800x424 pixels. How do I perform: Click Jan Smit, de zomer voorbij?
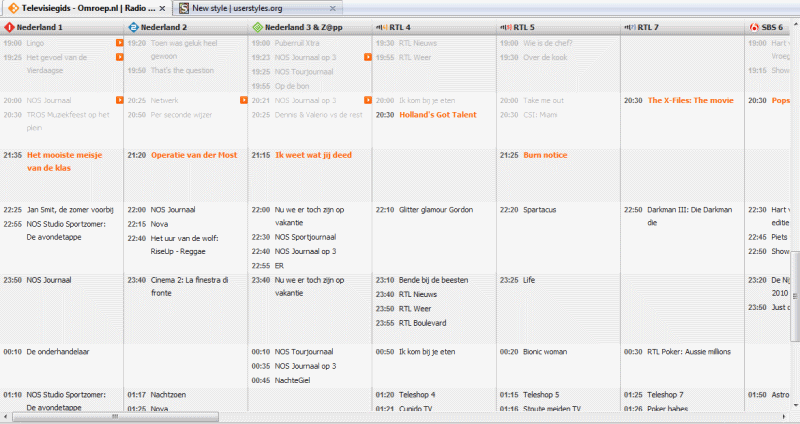(x=70, y=210)
